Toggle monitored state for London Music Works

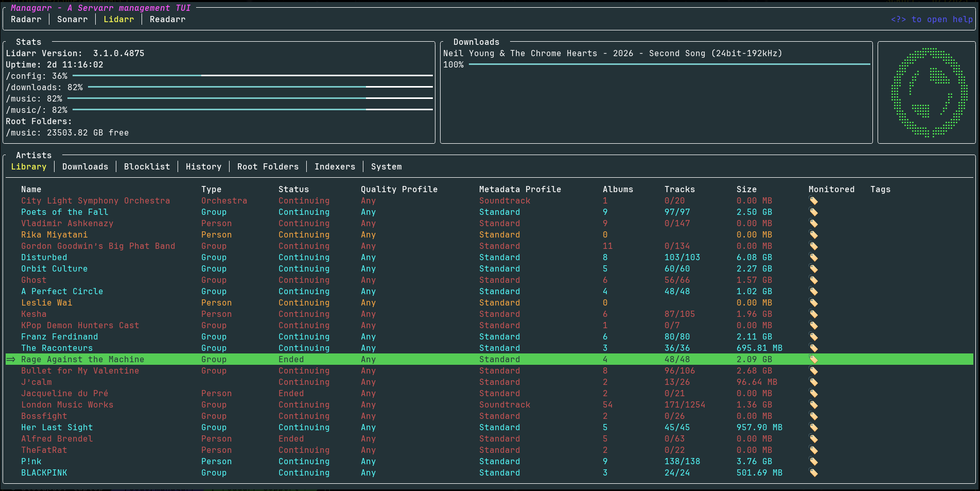tap(813, 405)
